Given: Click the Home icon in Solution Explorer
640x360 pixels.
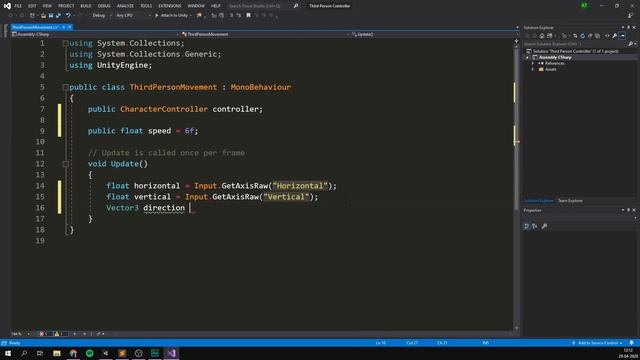Looking at the screenshot, I should tap(542, 36).
